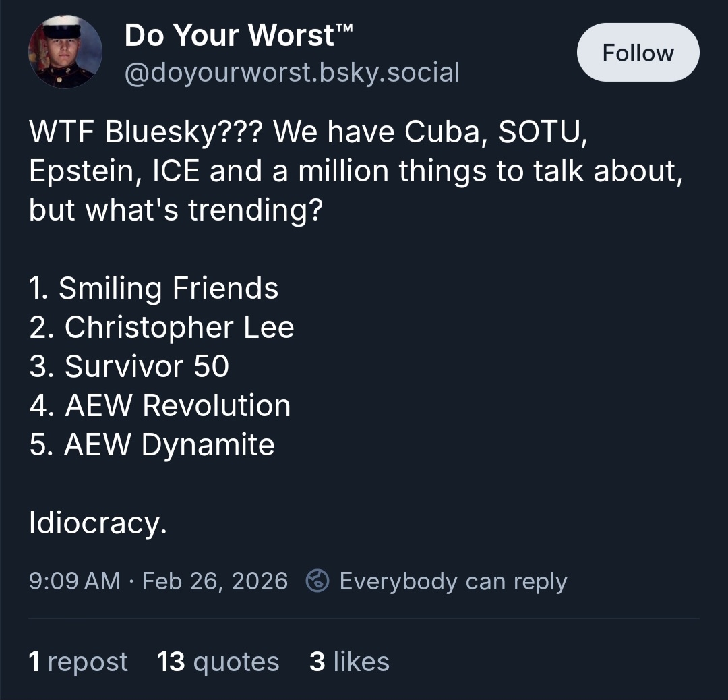Click the "but what's trending?" line
This screenshot has width=728, height=700.
tap(176, 210)
